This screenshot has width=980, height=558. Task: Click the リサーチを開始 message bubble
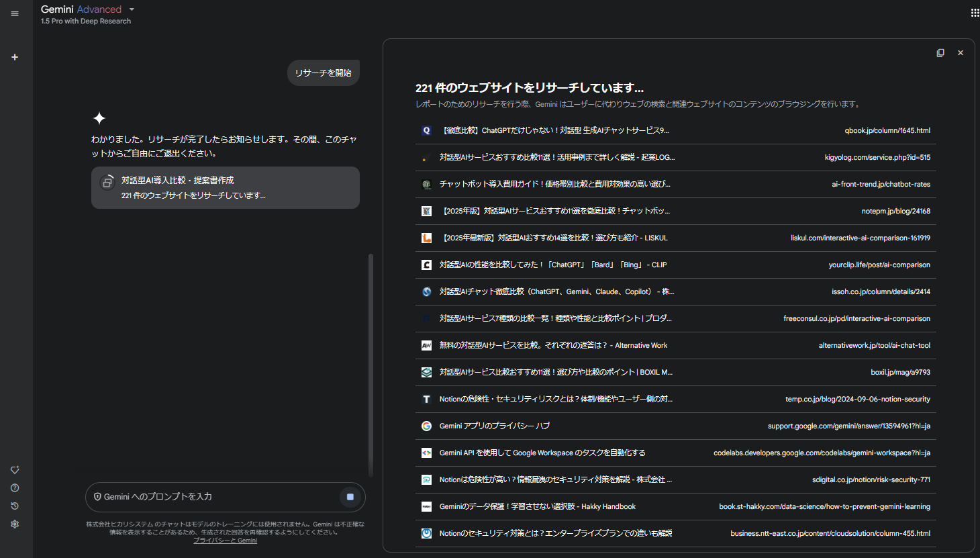324,73
